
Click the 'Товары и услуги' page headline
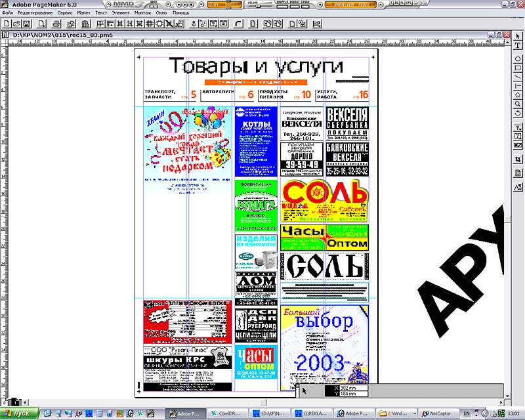point(256,66)
